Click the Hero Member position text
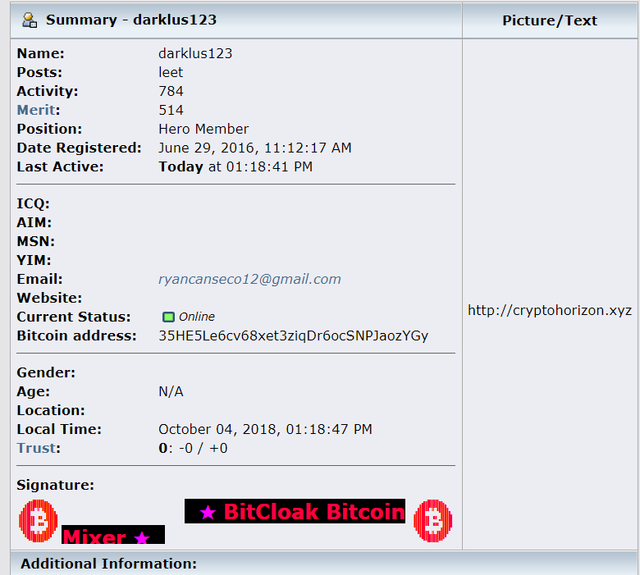Image resolution: width=640 pixels, height=575 pixels. point(203,129)
